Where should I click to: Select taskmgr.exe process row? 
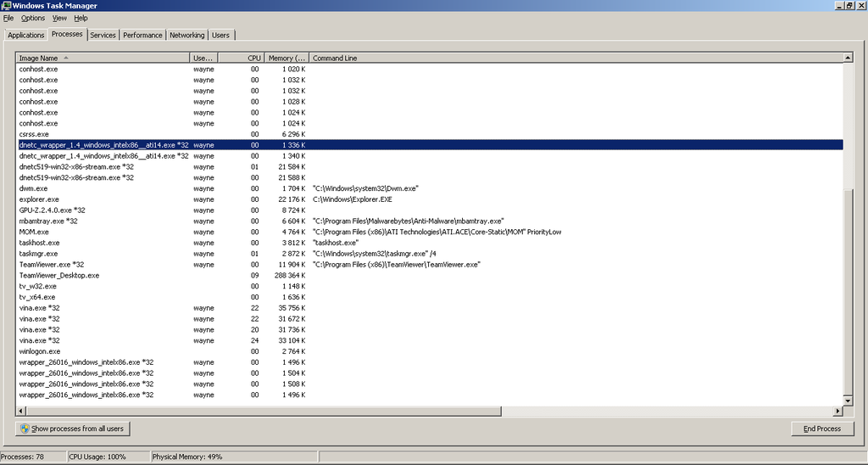point(430,254)
